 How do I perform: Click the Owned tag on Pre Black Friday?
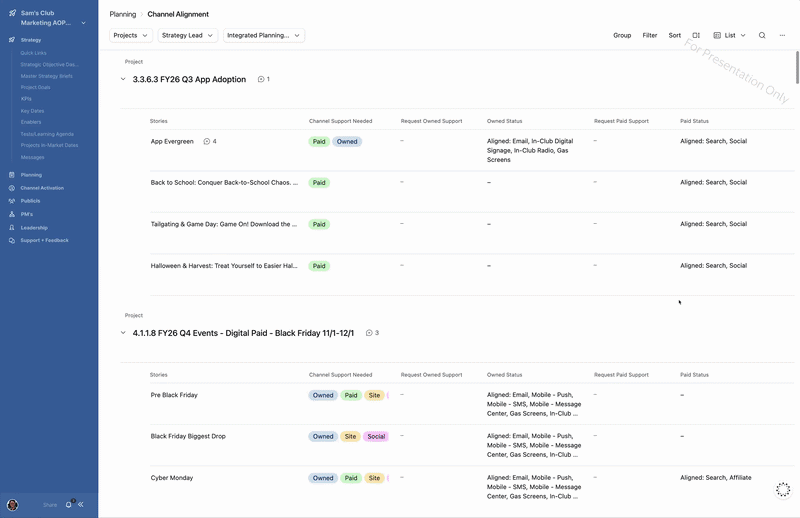coord(323,395)
